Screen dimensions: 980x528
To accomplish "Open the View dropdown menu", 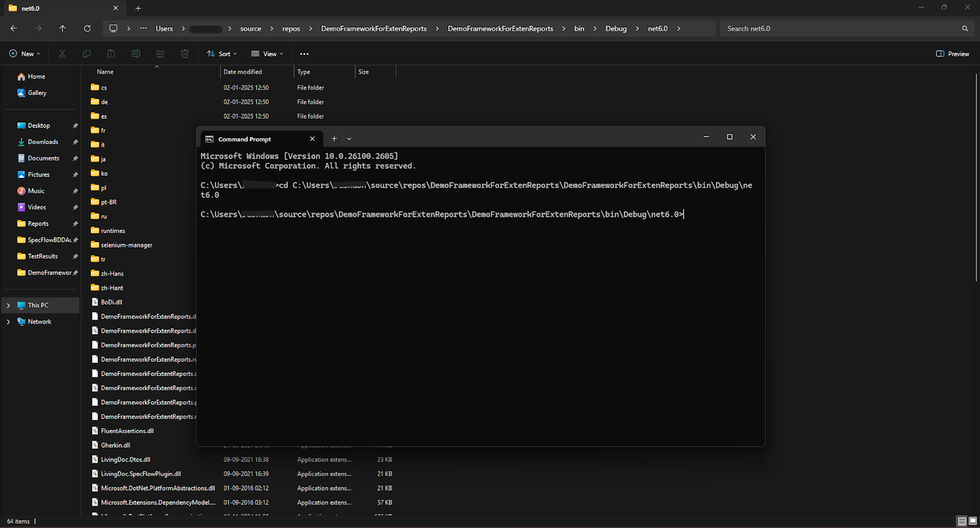I will (267, 54).
